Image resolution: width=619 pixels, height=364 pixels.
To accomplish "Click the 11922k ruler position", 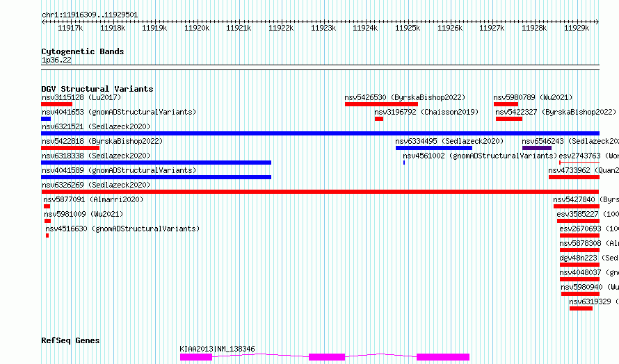I will tap(281, 28).
